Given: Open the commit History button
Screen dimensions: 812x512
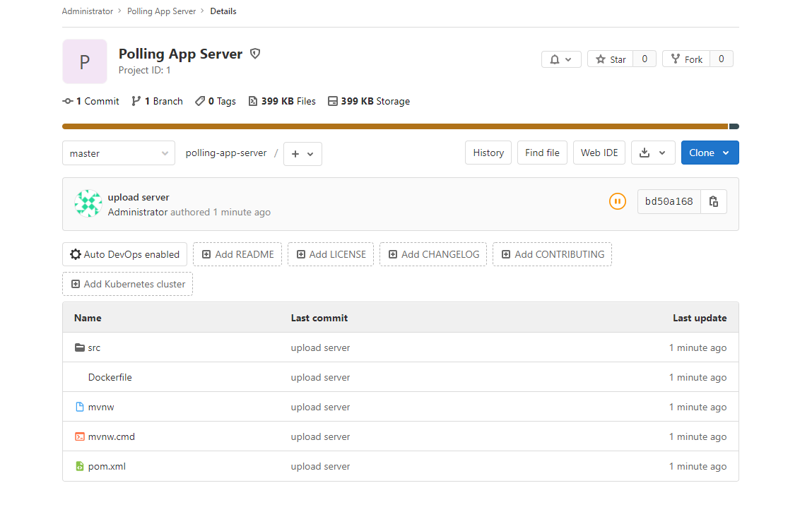Looking at the screenshot, I should point(488,153).
